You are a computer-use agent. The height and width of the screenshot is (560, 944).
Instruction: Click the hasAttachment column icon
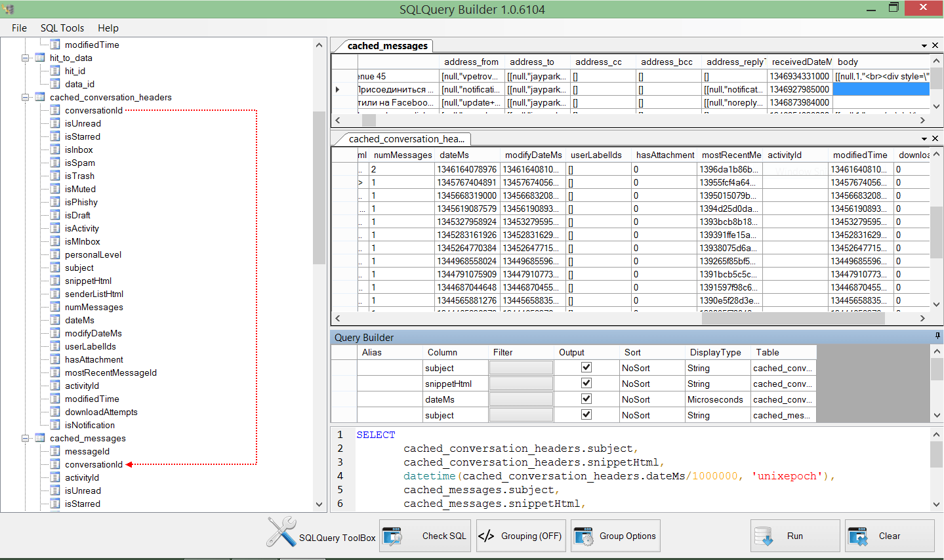tap(56, 359)
